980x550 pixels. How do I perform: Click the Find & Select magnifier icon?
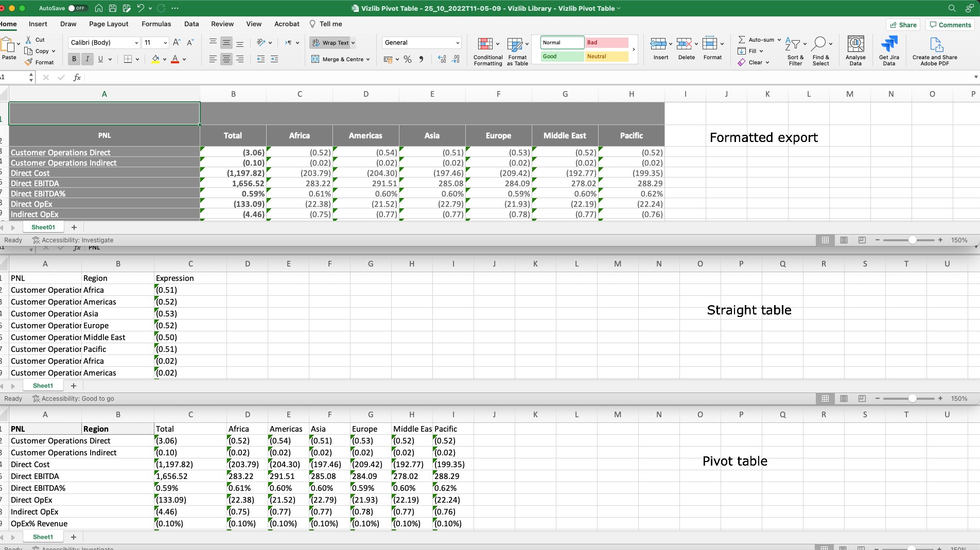click(x=818, y=44)
